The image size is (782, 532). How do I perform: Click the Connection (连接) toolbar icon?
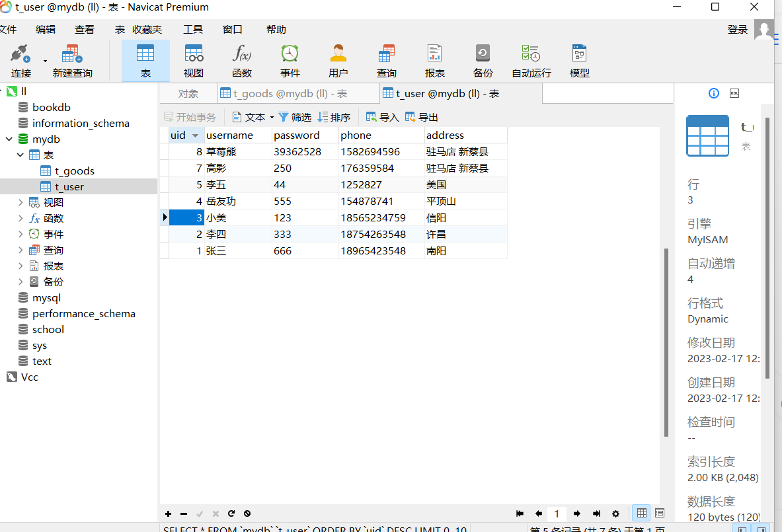(21, 61)
